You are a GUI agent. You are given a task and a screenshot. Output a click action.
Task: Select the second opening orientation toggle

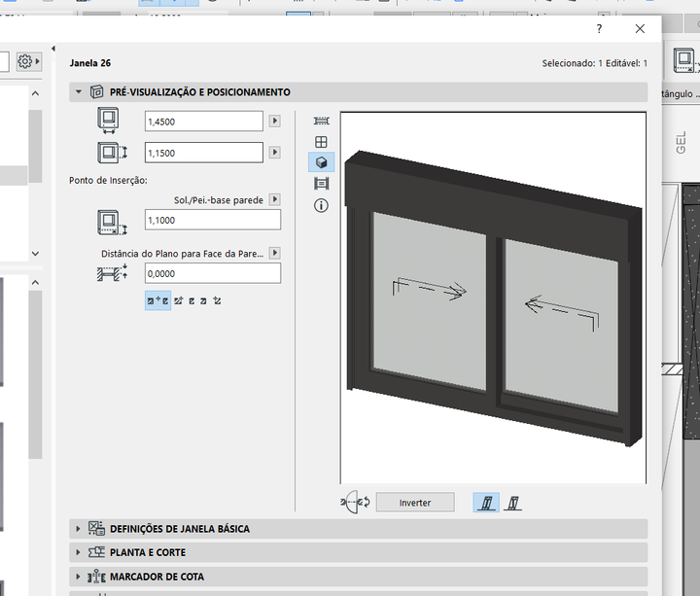click(513, 503)
